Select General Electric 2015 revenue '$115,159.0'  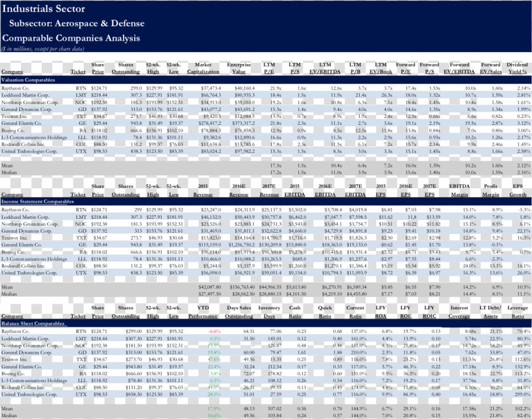click(210, 245)
